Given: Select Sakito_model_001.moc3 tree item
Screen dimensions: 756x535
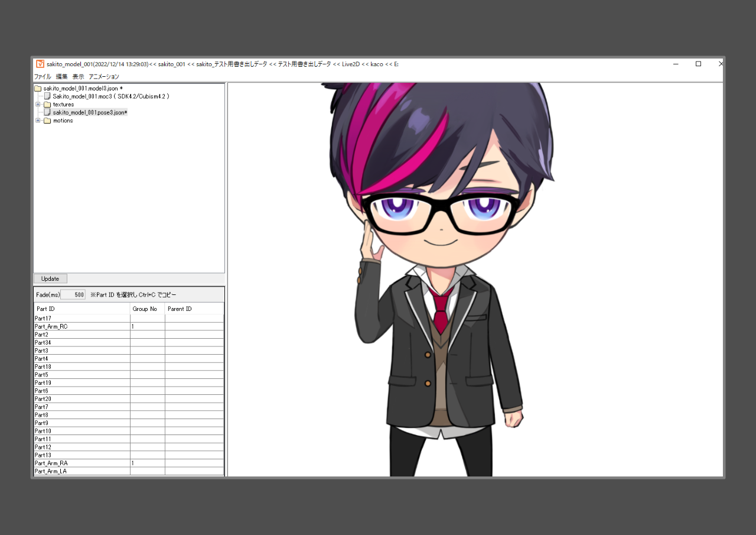Looking at the screenshot, I should pyautogui.click(x=111, y=96).
